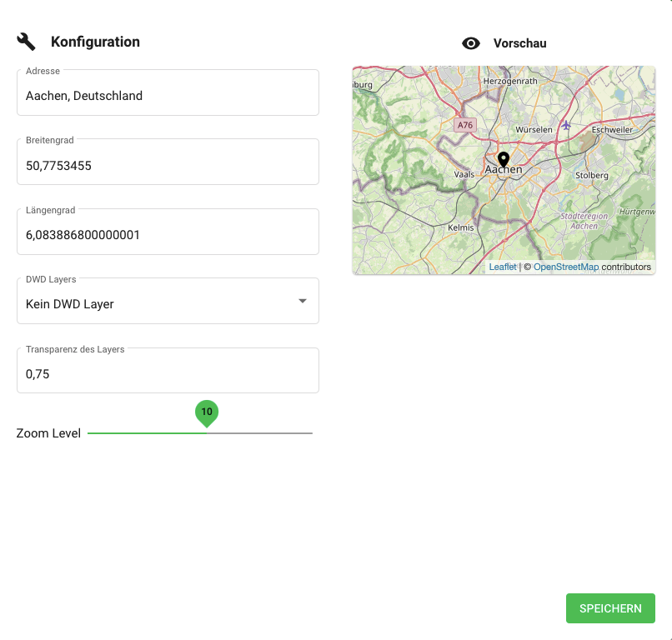Focus the Adresse field with Aachen, Deutschland
The image size is (672, 640).
(x=167, y=96)
